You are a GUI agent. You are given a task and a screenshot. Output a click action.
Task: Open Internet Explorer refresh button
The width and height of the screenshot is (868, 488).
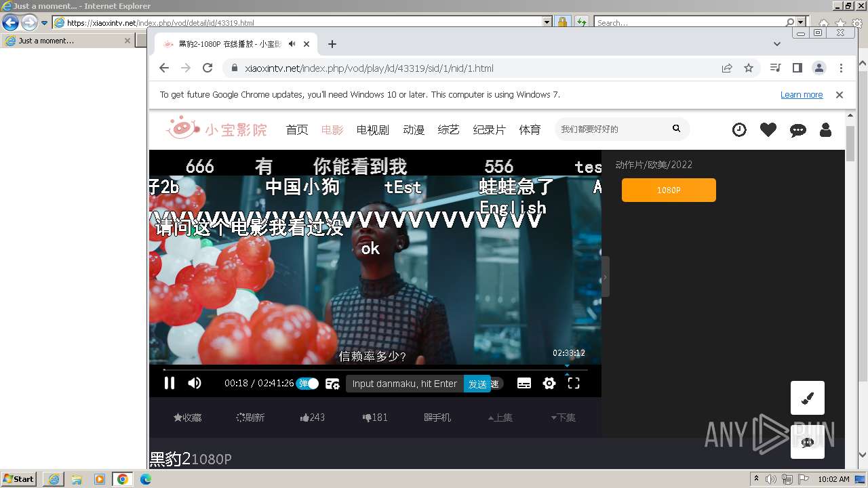pos(581,22)
